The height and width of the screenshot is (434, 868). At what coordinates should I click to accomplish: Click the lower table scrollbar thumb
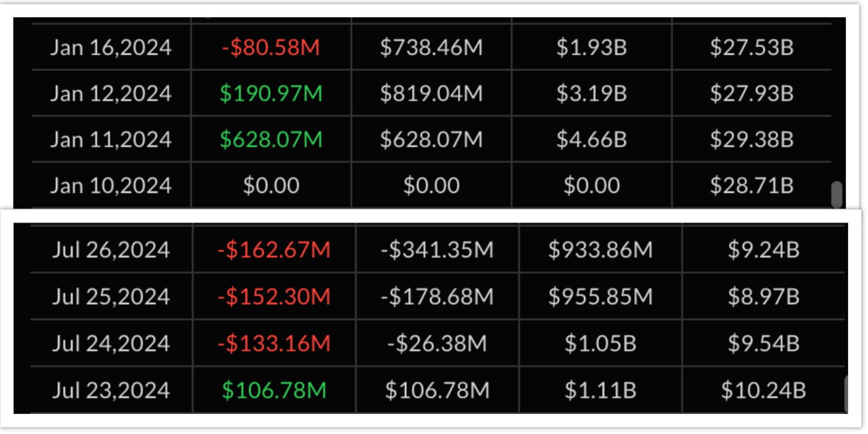pyautogui.click(x=845, y=394)
